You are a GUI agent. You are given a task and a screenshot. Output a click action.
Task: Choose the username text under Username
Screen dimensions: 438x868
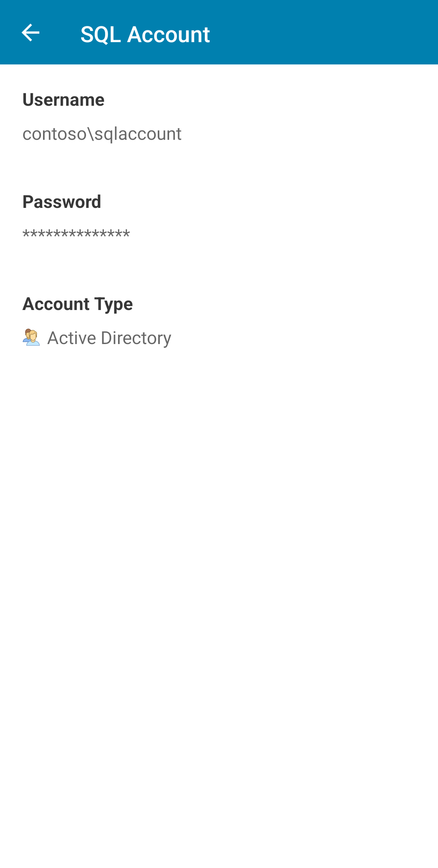tap(102, 134)
